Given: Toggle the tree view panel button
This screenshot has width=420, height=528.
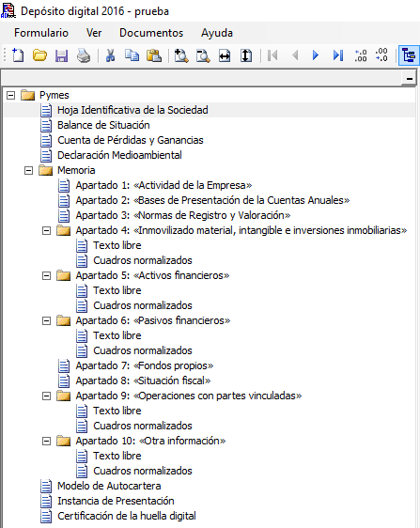Looking at the screenshot, I should pos(409,55).
